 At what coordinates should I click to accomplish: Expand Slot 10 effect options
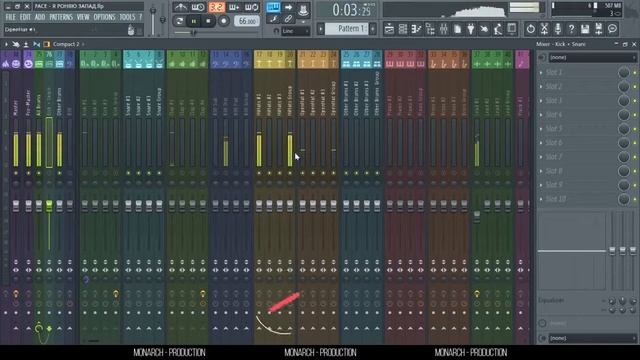[541, 199]
